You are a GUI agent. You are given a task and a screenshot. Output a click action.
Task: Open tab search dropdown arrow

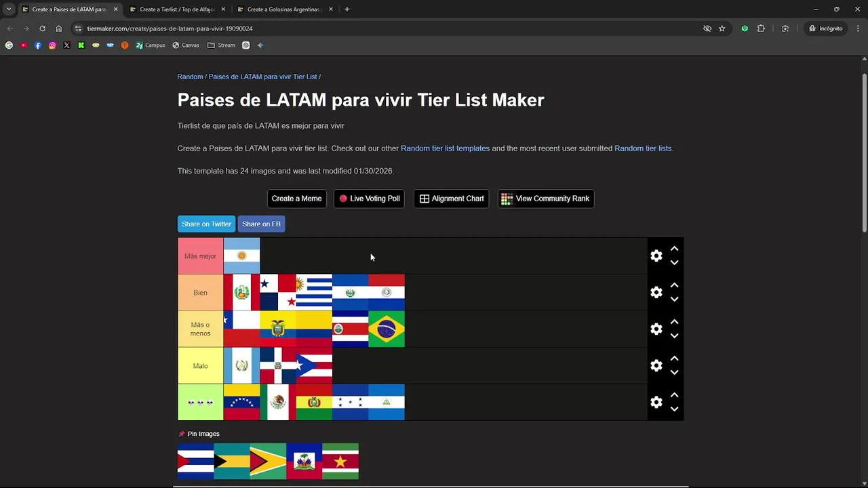point(9,9)
